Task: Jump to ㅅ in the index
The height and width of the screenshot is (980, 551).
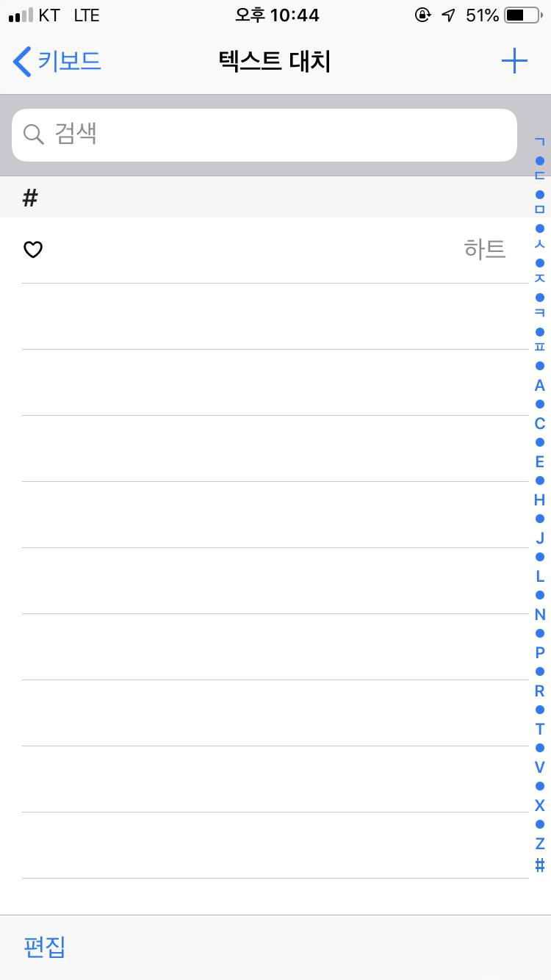Action: (540, 244)
